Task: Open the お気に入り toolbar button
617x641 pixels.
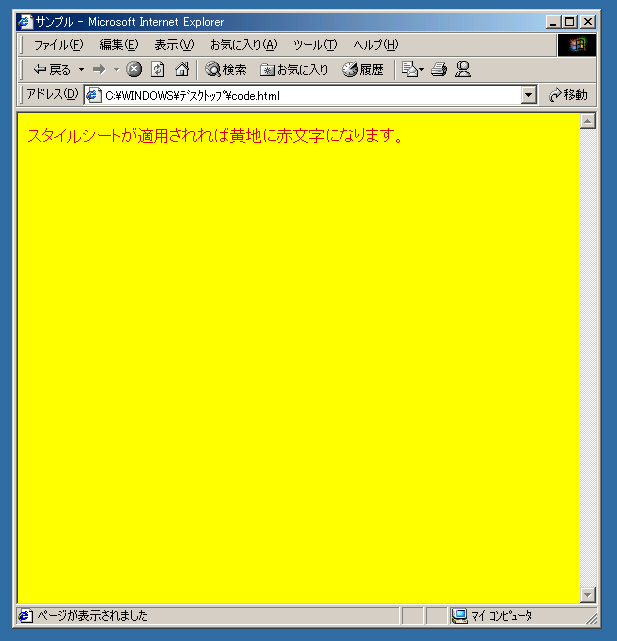Action: pos(294,70)
